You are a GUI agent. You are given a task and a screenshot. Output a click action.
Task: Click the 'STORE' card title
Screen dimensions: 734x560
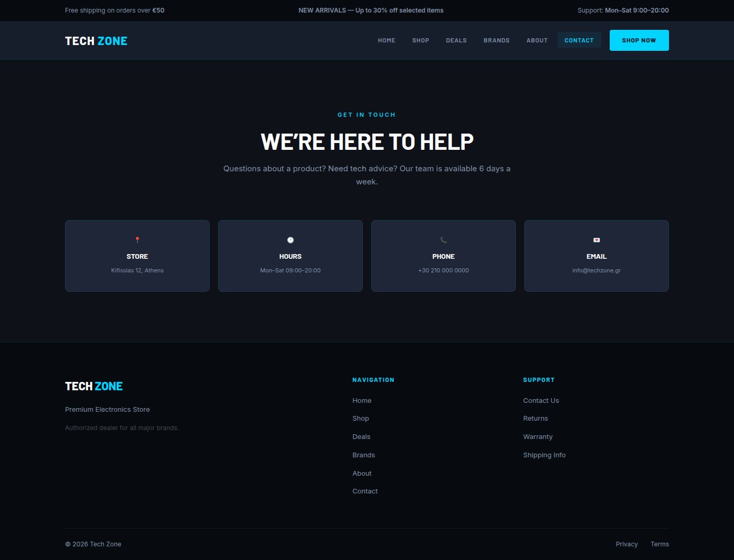click(x=137, y=256)
